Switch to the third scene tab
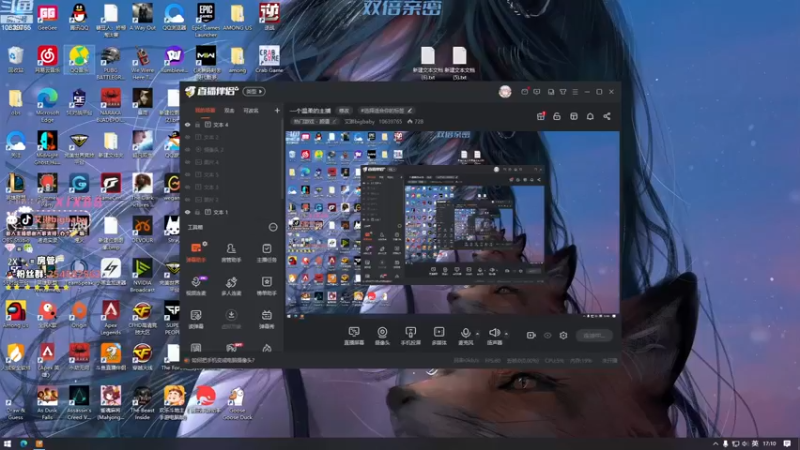Screen dimensions: 800x450 [x=251, y=110]
